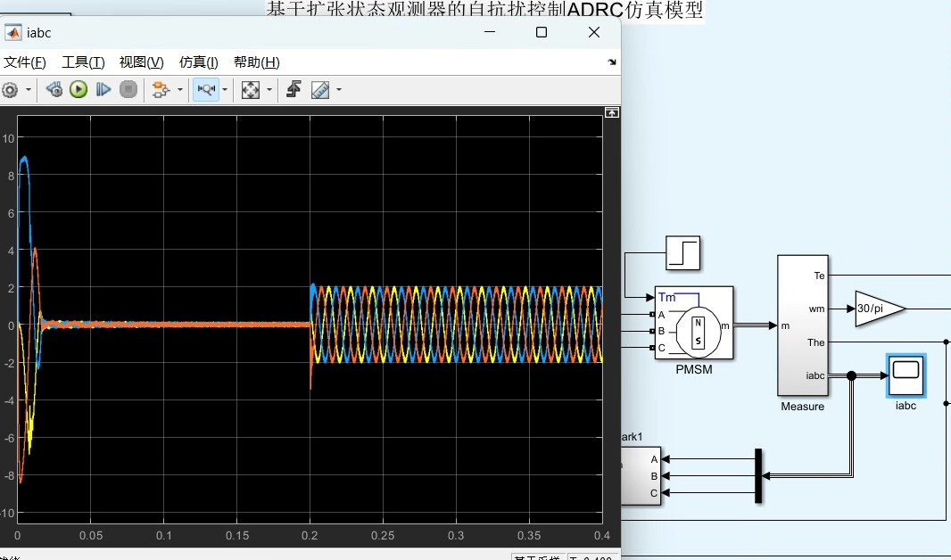This screenshot has width=951, height=560.
Task: Click the iabc port label on Measure
Action: coord(815,375)
